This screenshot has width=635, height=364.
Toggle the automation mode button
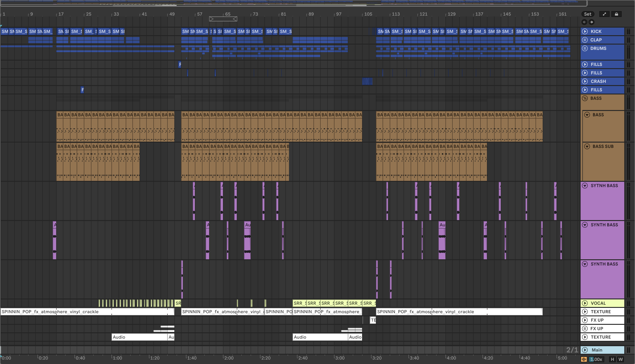[604, 14]
